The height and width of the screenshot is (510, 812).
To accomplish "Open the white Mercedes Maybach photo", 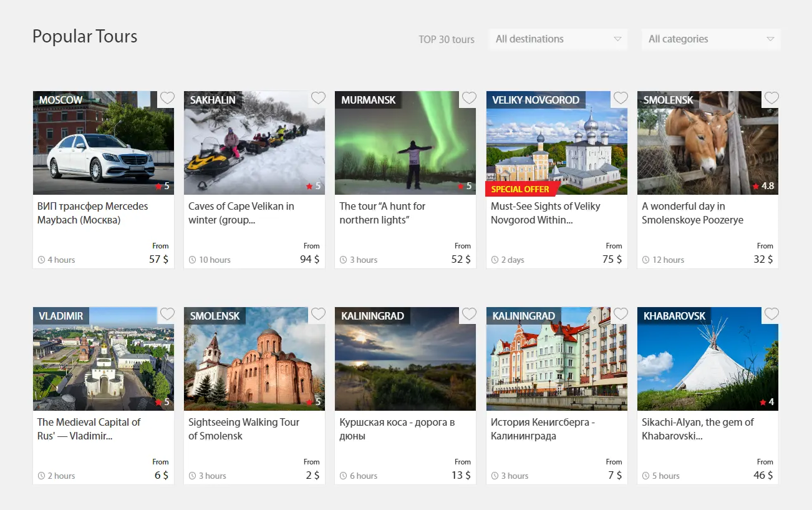I will 104,143.
